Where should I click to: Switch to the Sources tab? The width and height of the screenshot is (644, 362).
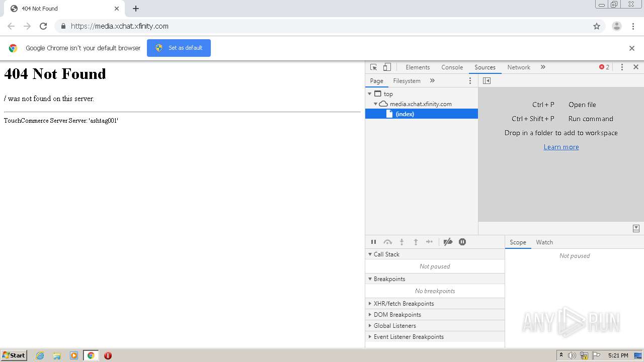click(485, 67)
